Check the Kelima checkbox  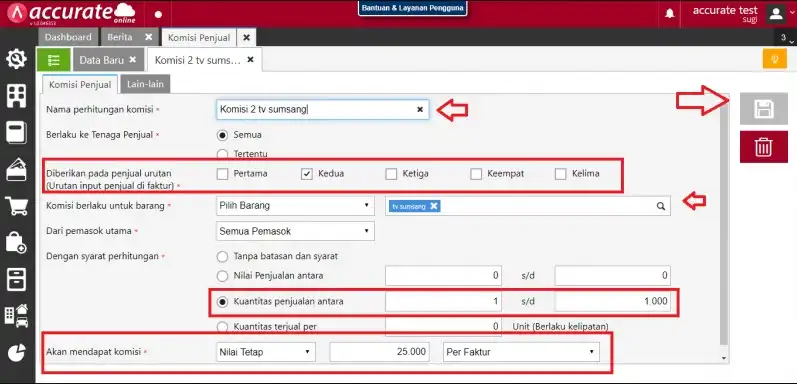tap(560, 174)
